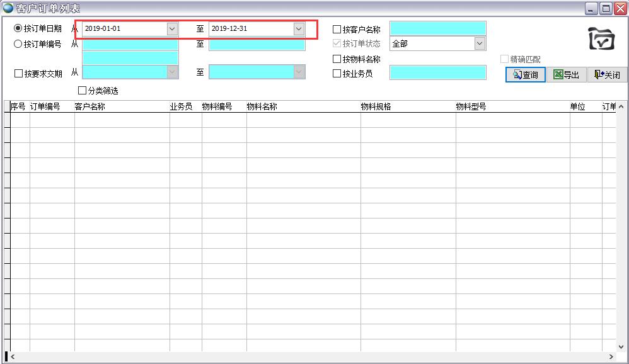Screen dimensions: 629x364
Task: Expand the 按订单状态 全部 dropdown
Action: click(480, 43)
